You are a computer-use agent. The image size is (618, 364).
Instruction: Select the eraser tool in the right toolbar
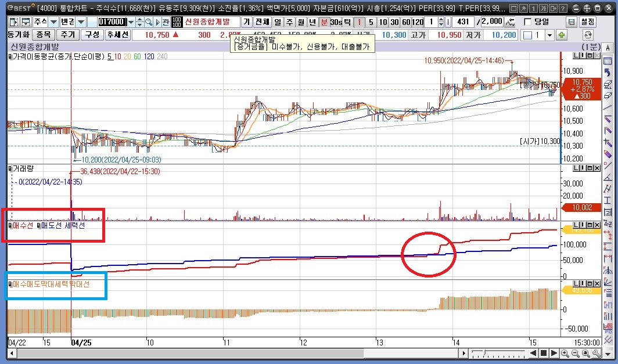(608, 95)
